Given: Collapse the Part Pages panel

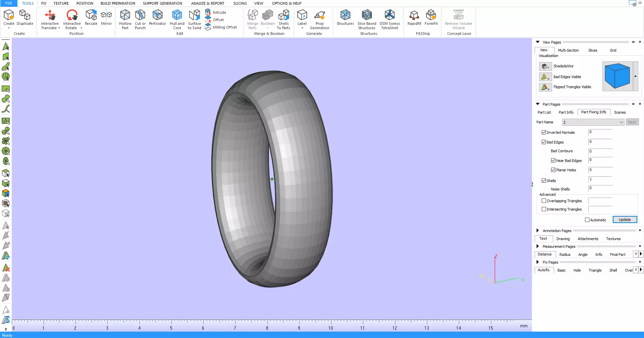Looking at the screenshot, I should pyautogui.click(x=538, y=104).
